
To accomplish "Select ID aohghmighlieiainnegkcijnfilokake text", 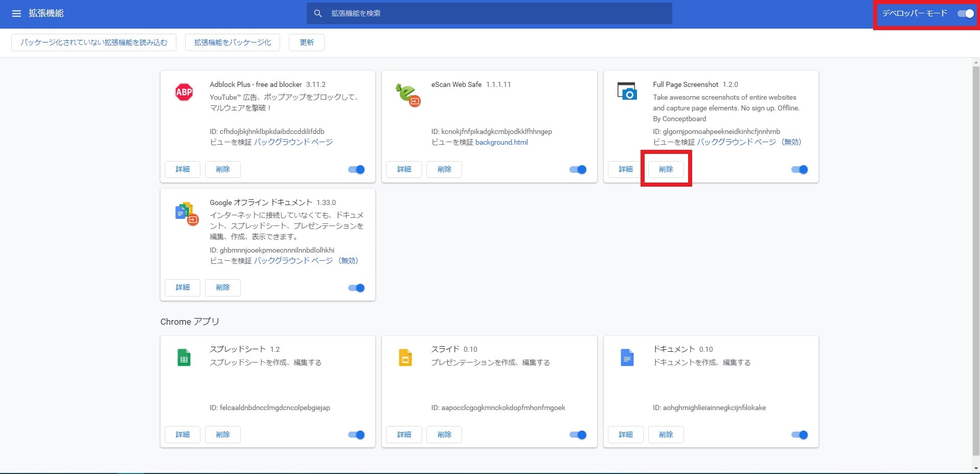I will [710, 408].
